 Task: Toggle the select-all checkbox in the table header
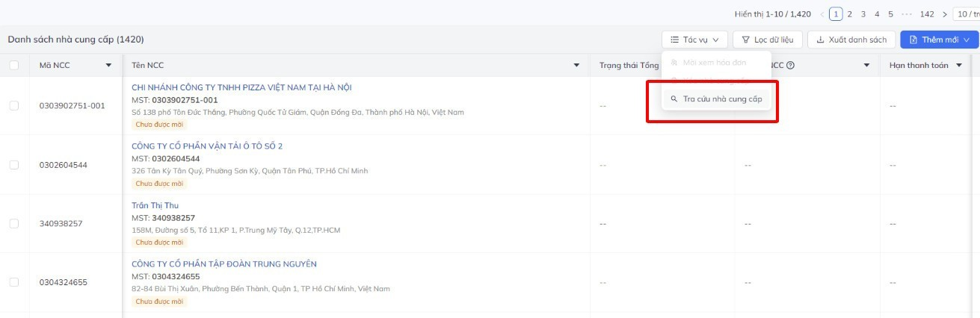pyautogui.click(x=14, y=66)
